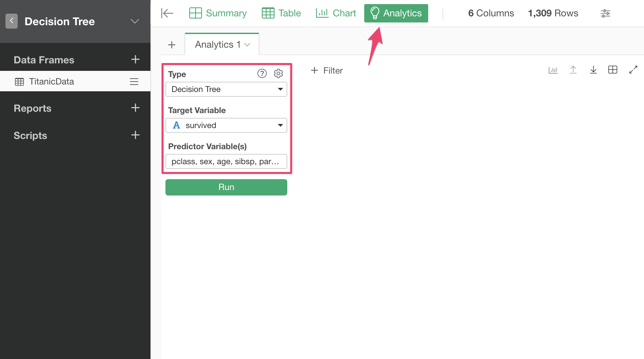The image size is (644, 359).
Task: Expand the analytics view to fullscreen
Action: (x=633, y=70)
